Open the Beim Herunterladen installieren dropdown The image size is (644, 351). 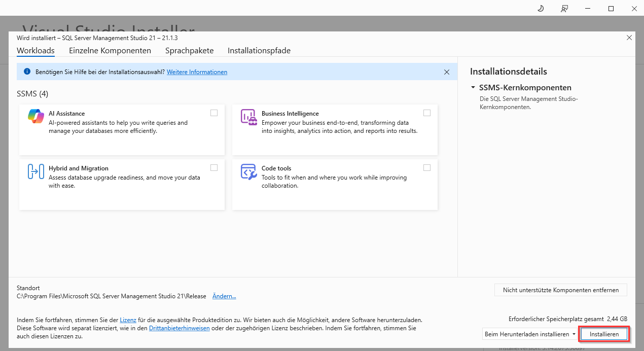[529, 334]
